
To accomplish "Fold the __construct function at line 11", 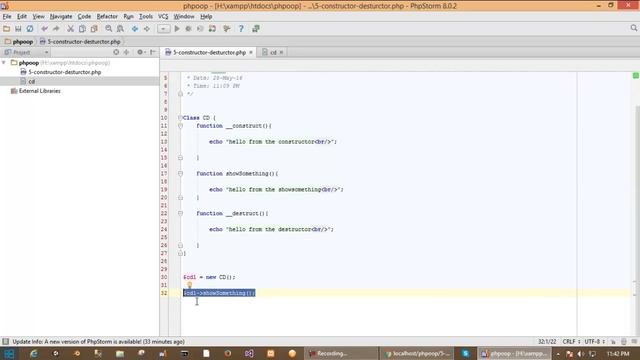I will pos(180,126).
